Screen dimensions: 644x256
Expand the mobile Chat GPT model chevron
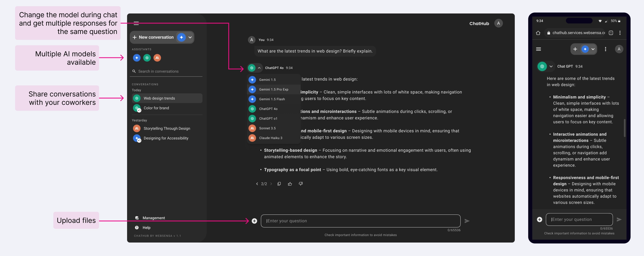pos(551,66)
